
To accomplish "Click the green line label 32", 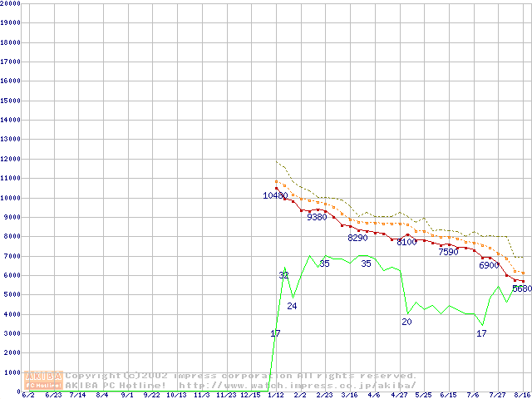I will 283,275.
